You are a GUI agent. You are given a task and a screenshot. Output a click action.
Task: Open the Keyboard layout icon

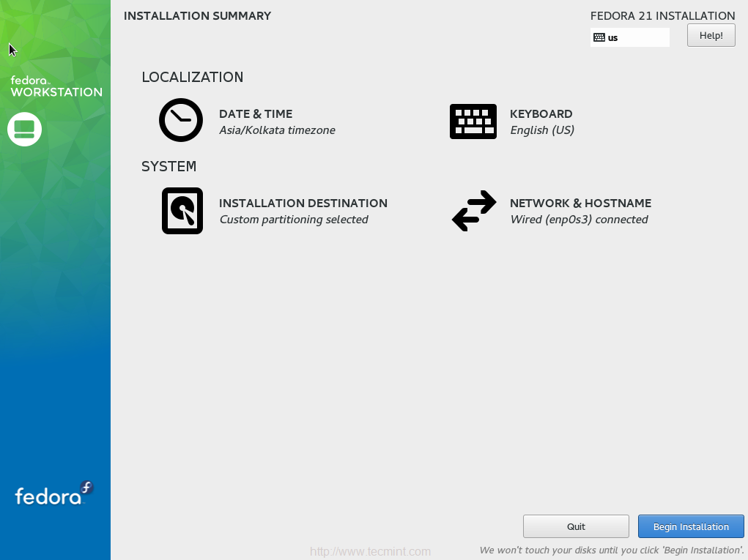tap(473, 122)
